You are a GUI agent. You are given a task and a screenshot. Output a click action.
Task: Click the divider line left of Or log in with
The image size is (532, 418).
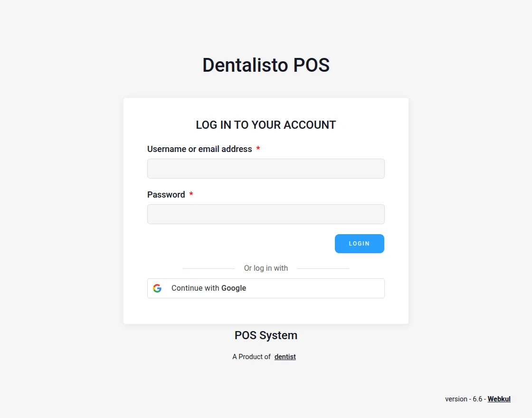click(x=209, y=268)
